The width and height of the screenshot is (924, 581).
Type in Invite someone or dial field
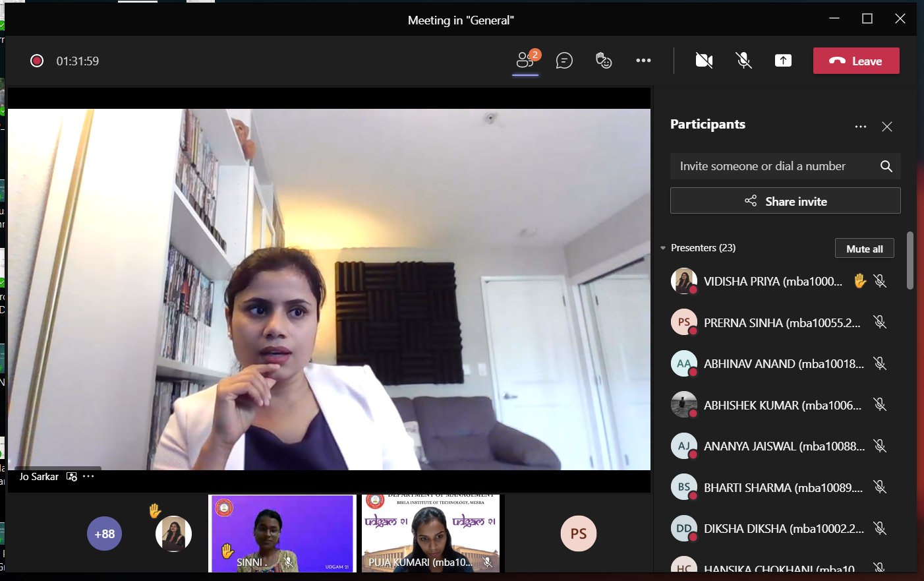pyautogui.click(x=771, y=166)
